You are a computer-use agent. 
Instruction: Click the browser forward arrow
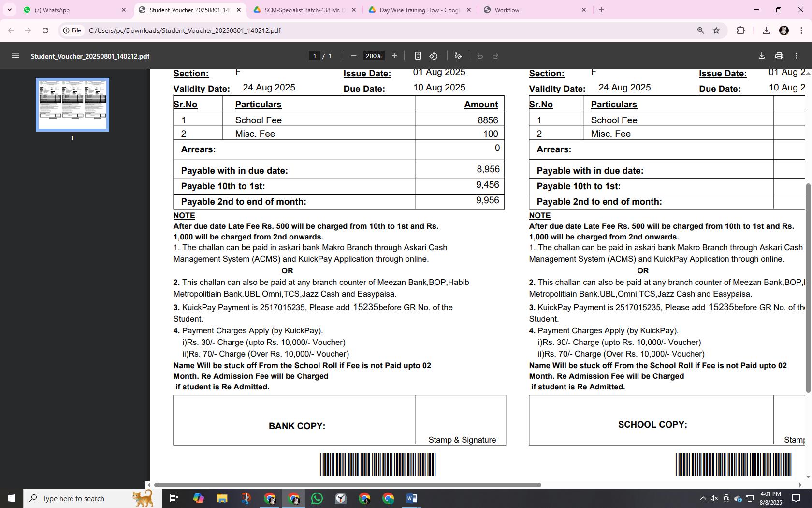tap(28, 30)
